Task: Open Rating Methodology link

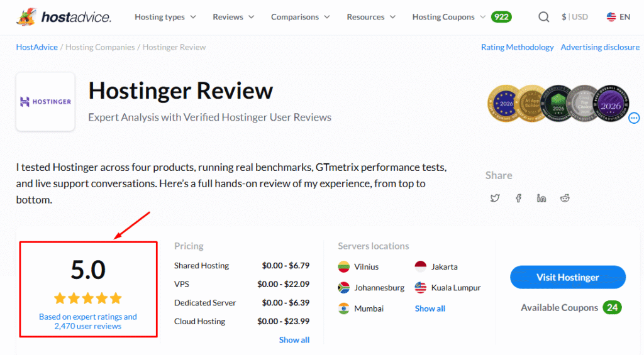Action: pyautogui.click(x=517, y=47)
